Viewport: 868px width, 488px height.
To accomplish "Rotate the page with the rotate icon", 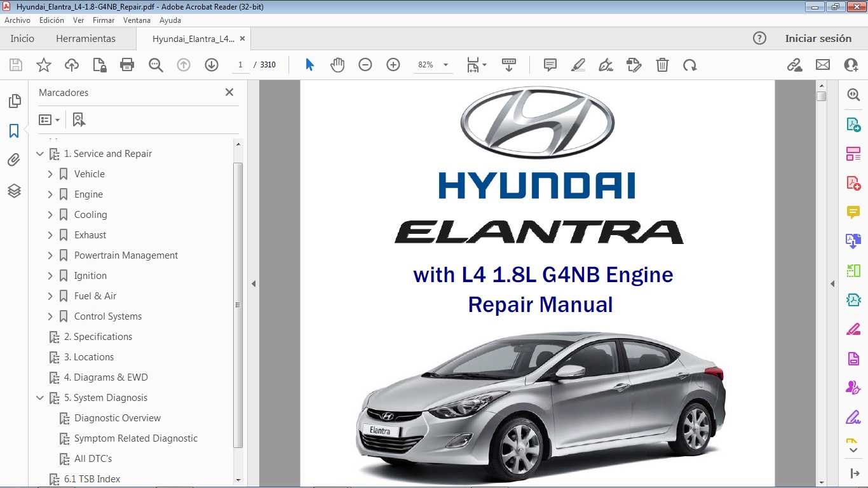I will click(690, 65).
